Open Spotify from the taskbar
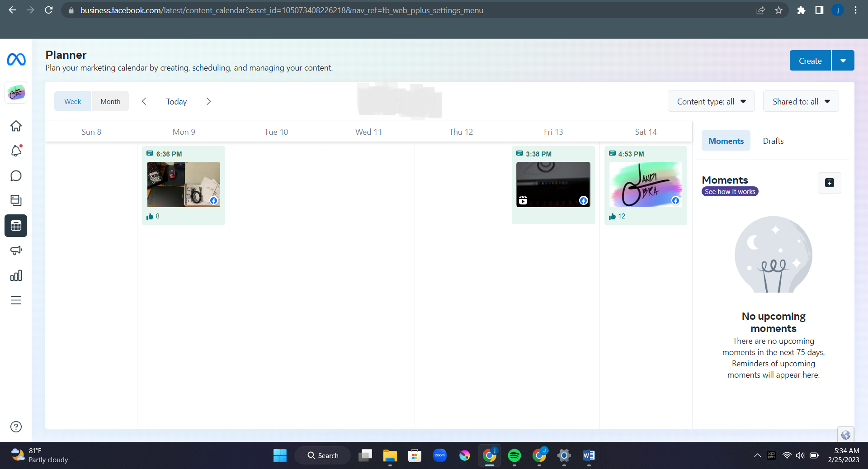Viewport: 868px width, 469px height. pyautogui.click(x=514, y=455)
